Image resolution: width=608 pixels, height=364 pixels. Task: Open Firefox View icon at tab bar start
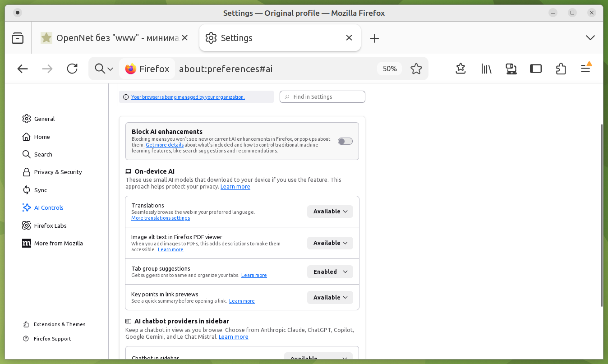click(18, 38)
